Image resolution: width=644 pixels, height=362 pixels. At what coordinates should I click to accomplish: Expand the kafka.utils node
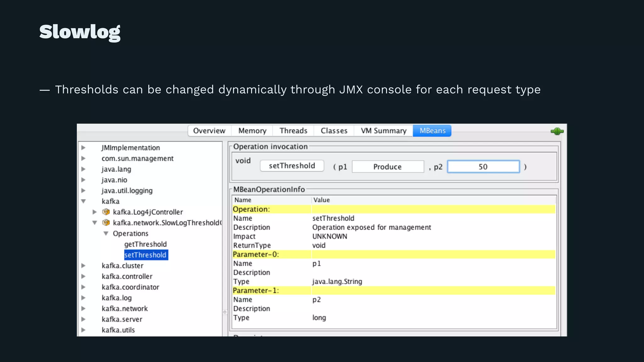click(x=83, y=330)
